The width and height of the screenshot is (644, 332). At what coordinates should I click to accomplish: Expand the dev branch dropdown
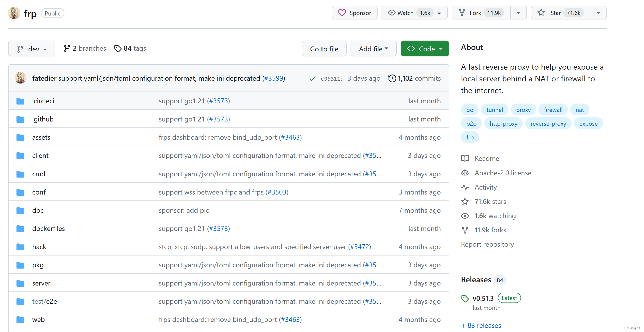32,49
